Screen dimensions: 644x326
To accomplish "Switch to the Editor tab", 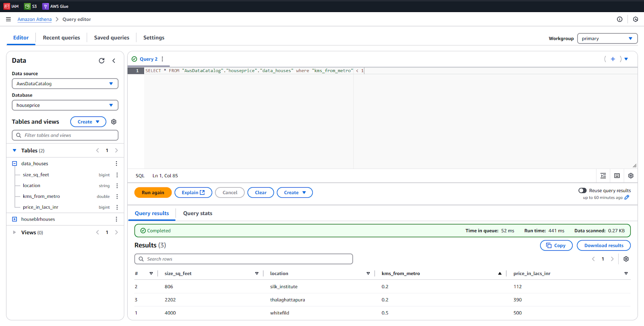I will [21, 38].
